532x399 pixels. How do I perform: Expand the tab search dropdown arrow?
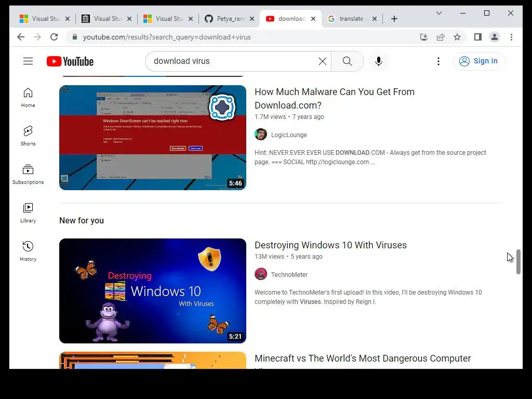coord(438,13)
